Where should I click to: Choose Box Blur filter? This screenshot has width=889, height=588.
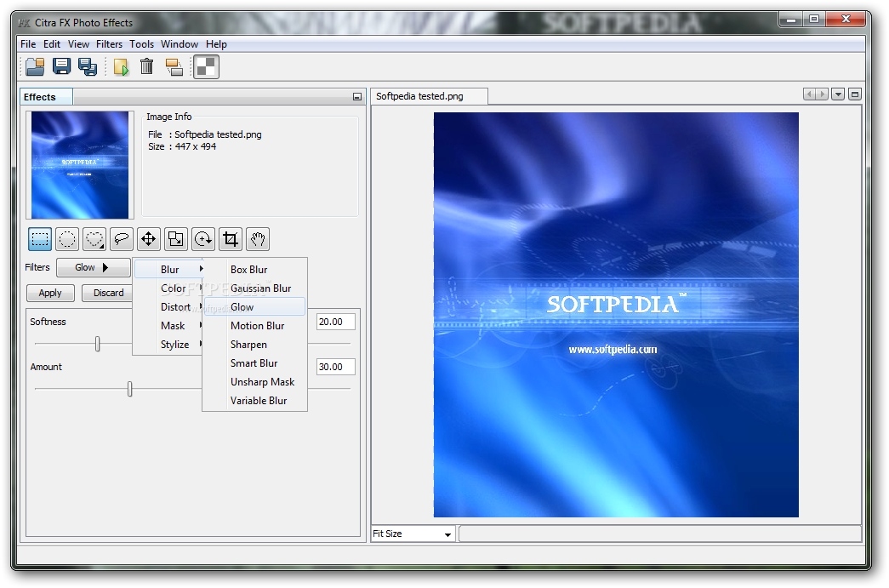pyautogui.click(x=254, y=270)
